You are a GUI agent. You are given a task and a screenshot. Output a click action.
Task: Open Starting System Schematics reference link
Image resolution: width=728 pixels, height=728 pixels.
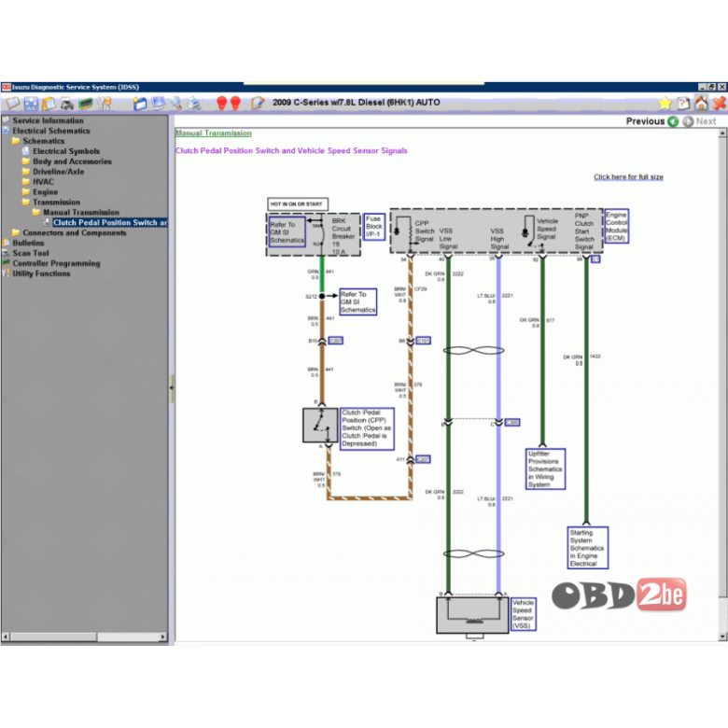[x=587, y=548]
